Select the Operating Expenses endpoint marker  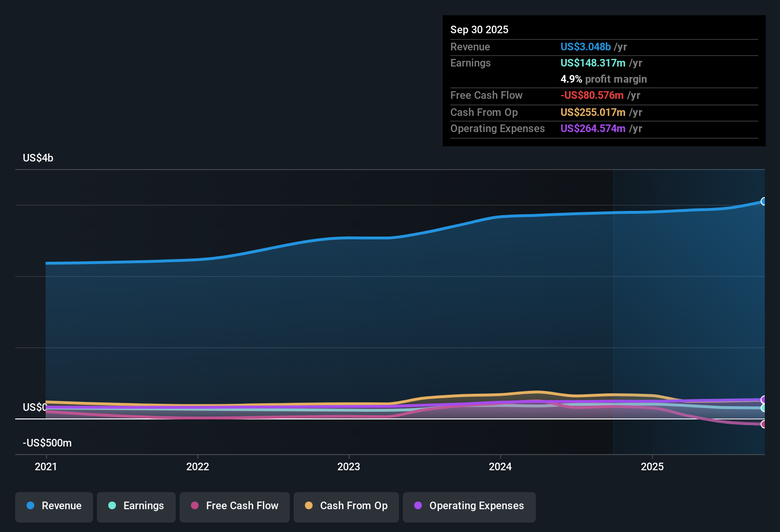763,400
